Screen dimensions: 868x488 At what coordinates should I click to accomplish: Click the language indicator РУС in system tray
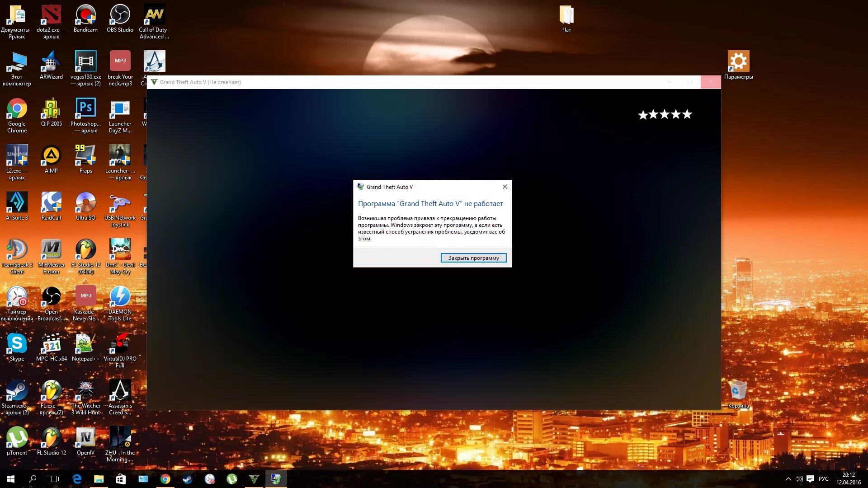pyautogui.click(x=825, y=479)
